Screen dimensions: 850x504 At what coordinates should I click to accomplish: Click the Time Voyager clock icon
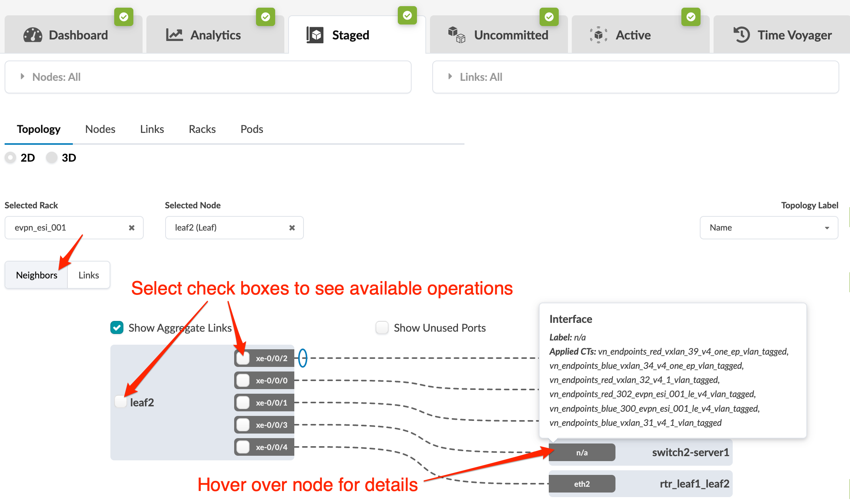point(741,35)
